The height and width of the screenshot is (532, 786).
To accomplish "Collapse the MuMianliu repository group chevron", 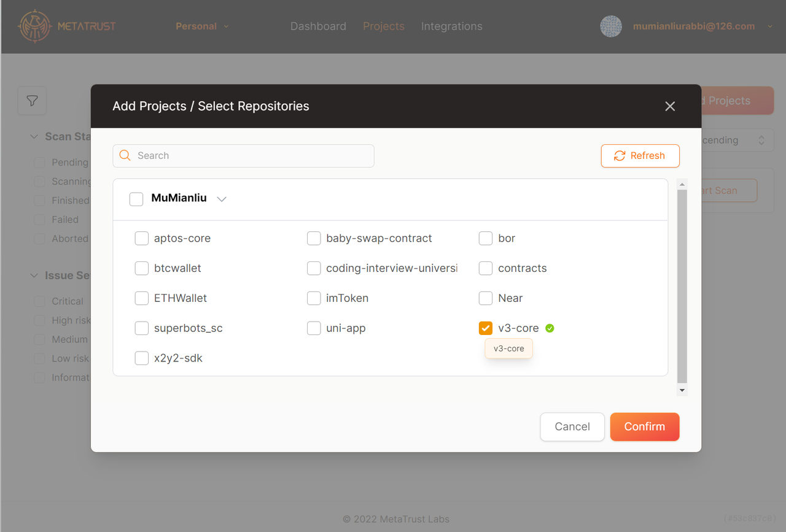I will coord(222,199).
